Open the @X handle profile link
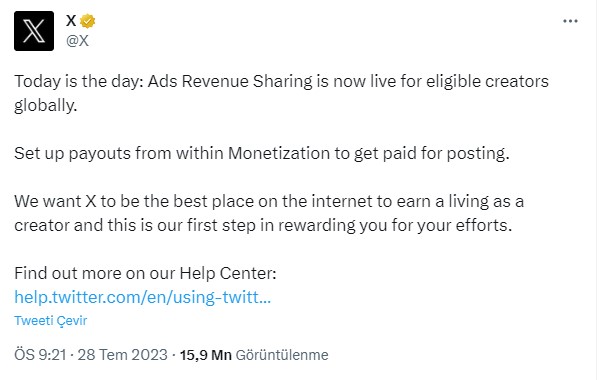The height and width of the screenshot is (380, 600). [77, 41]
